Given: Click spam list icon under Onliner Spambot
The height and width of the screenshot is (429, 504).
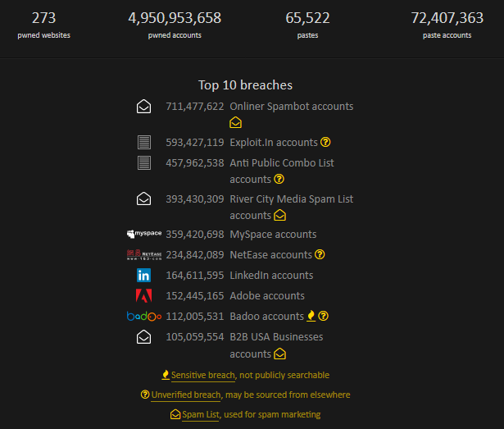Looking at the screenshot, I should pos(236,123).
